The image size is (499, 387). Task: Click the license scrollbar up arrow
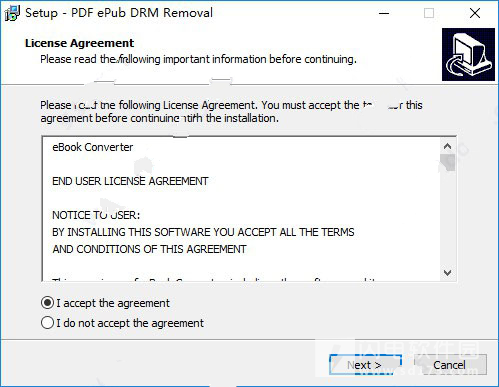point(448,146)
